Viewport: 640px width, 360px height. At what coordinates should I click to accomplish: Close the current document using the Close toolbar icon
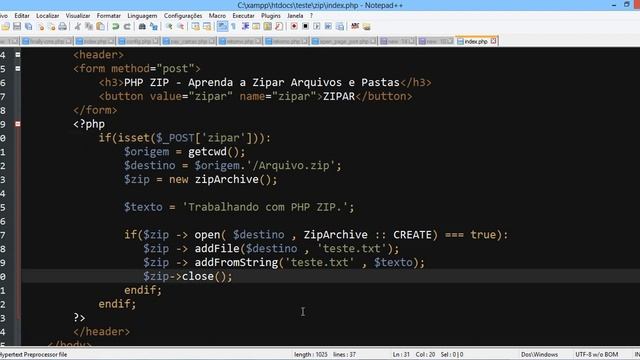point(40,27)
